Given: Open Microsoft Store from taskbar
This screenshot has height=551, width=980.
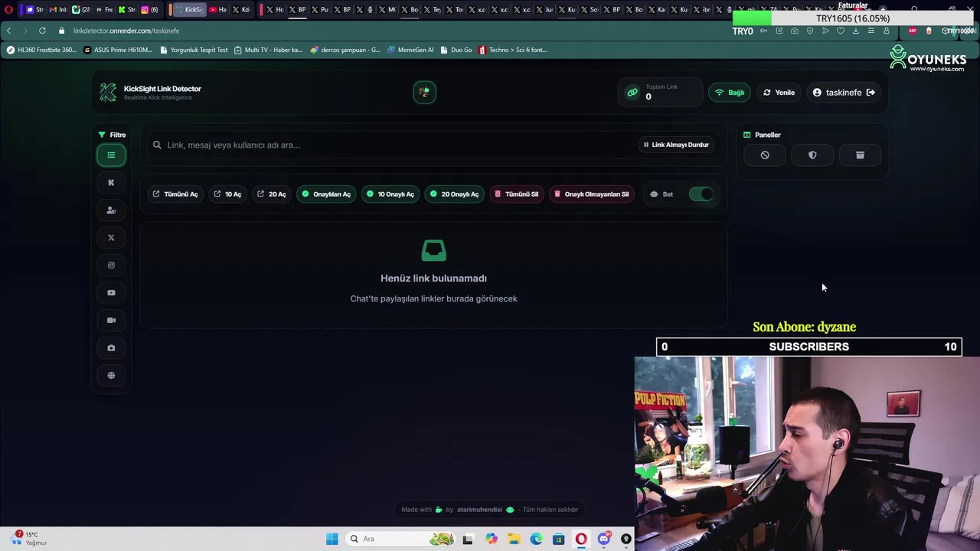Looking at the screenshot, I should click(559, 540).
